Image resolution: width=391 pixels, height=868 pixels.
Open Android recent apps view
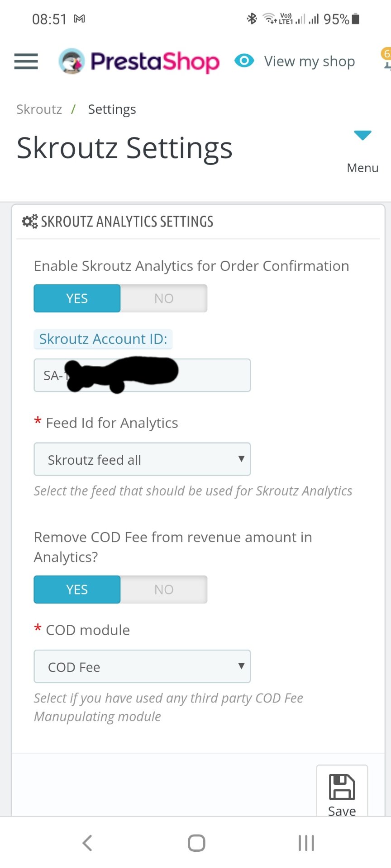[x=306, y=843]
